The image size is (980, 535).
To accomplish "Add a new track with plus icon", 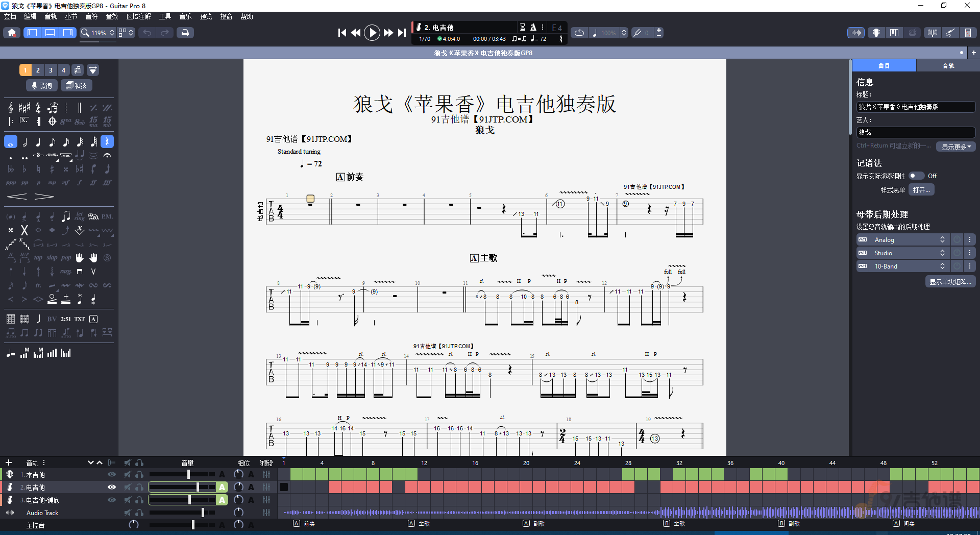I will click(9, 463).
